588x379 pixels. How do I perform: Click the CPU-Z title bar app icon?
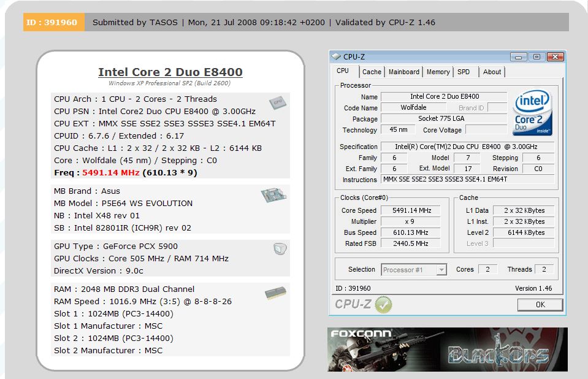[x=337, y=56]
